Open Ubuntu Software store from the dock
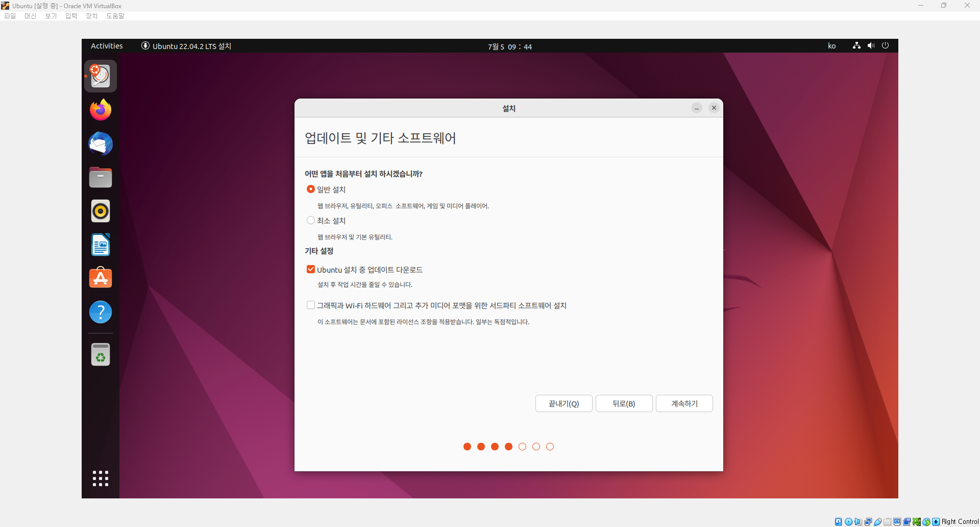980x527 pixels. (x=101, y=278)
